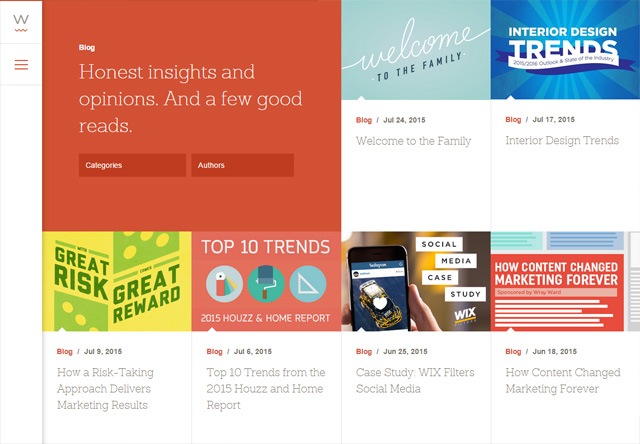The width and height of the screenshot is (640, 444).
Task: Open the Top 10 Trends thumbnail
Action: pyautogui.click(x=266, y=281)
